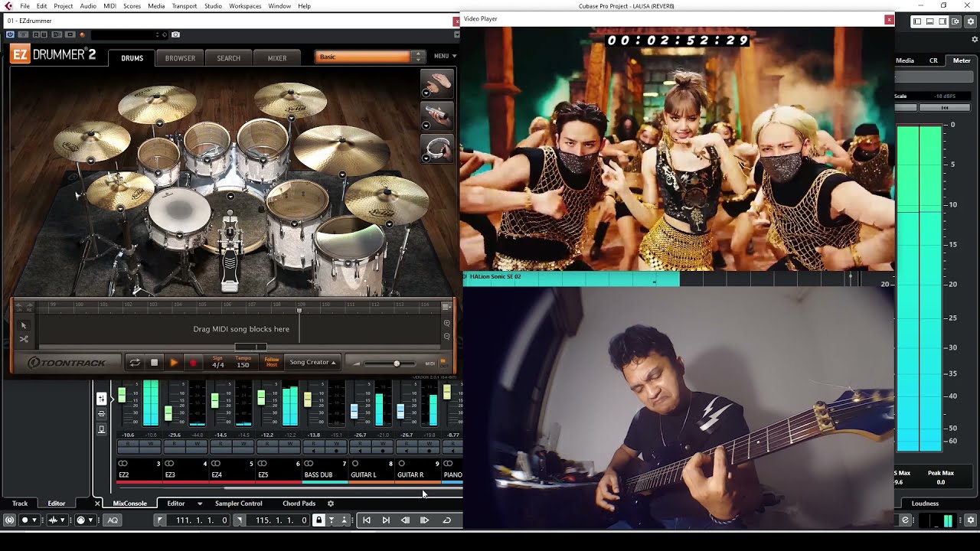Screen dimensions: 980x551
Task: Open the Sampler Control tab
Action: [x=238, y=504]
